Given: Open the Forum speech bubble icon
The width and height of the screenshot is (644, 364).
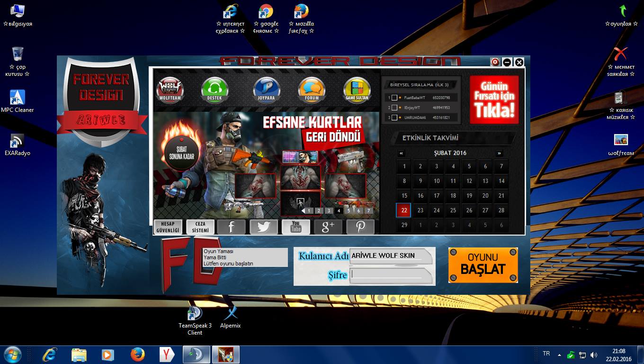Looking at the screenshot, I should coord(312,90).
